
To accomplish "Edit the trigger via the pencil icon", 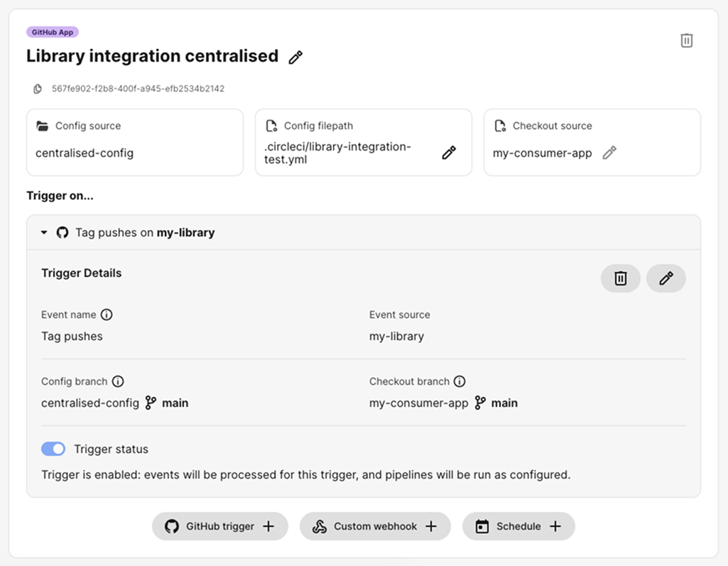I will [665, 278].
